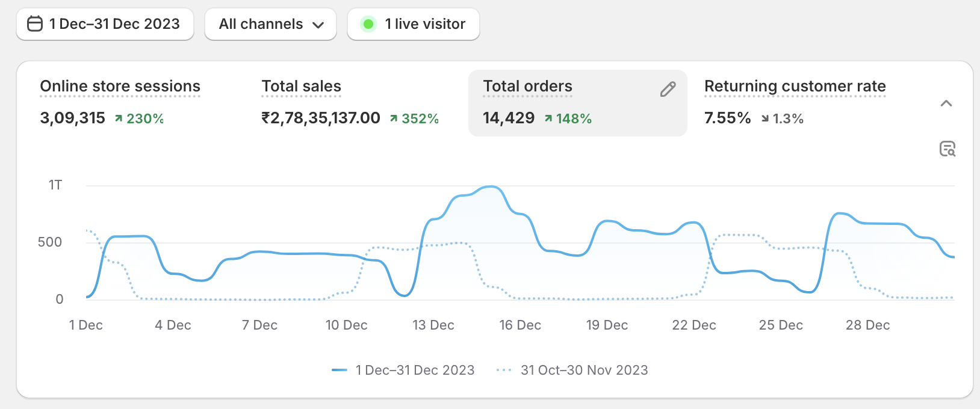Open the 1 Dec–31 Dec 2023 date range picker
This screenshot has width=980, height=409.
105,24
